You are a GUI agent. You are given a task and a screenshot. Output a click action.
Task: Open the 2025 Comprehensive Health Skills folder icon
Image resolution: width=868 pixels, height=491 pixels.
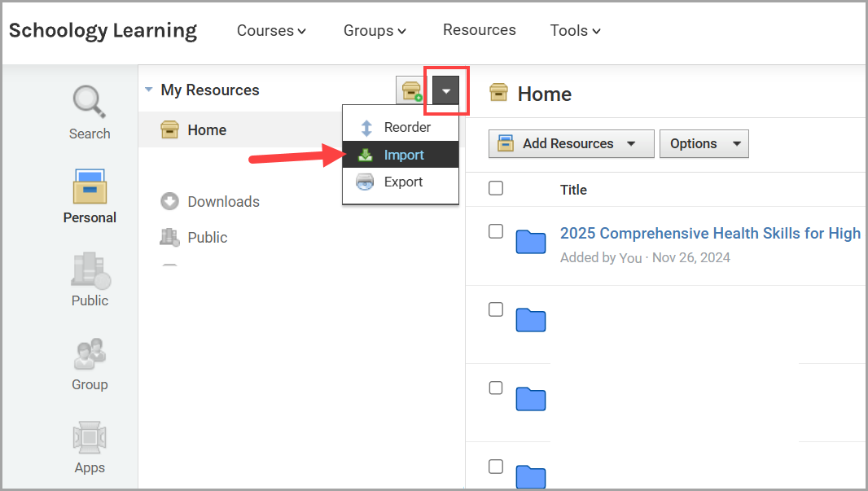pyautogui.click(x=531, y=242)
